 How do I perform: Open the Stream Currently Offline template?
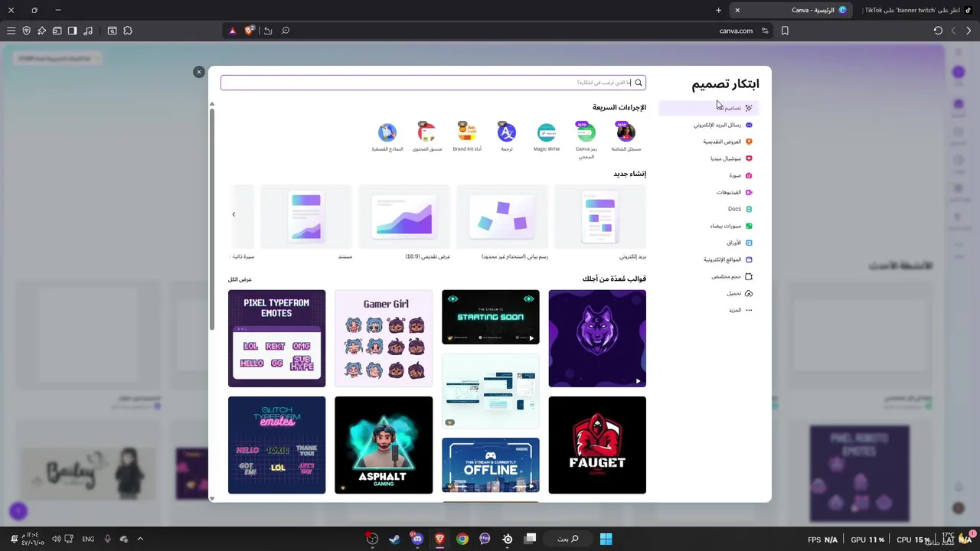491,465
